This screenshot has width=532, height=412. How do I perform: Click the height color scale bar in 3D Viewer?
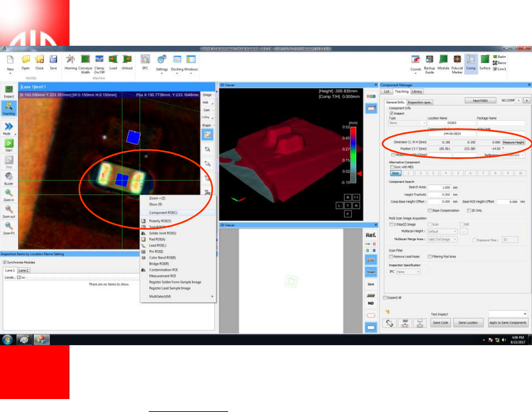coord(353,155)
